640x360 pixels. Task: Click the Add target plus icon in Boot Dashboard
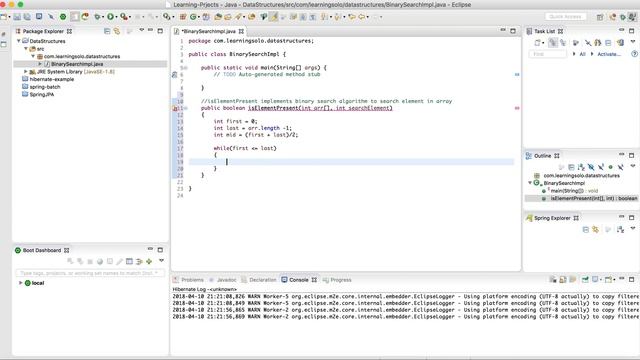(x=149, y=261)
